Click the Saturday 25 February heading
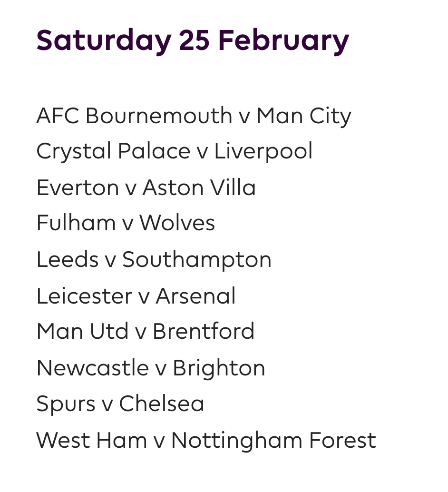 [193, 41]
